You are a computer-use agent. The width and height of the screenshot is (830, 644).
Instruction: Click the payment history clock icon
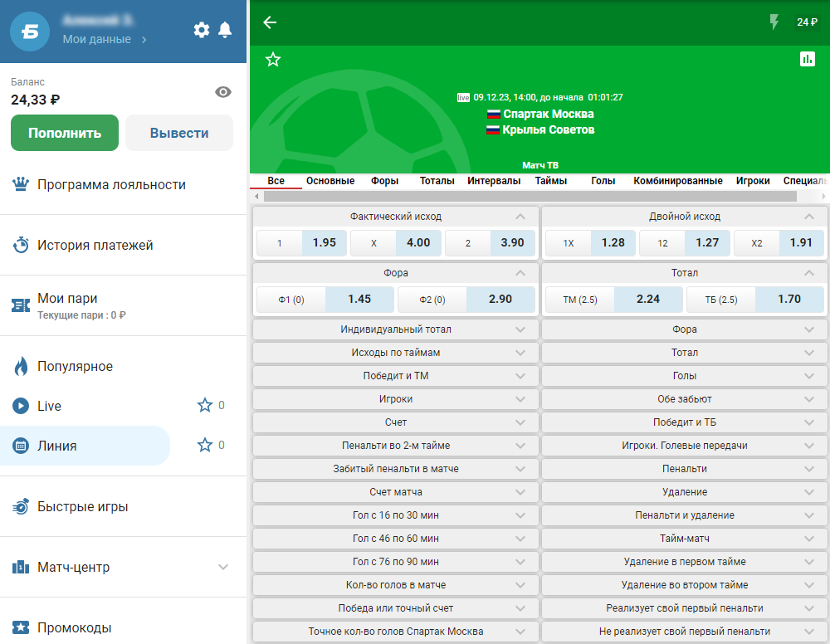(21, 245)
